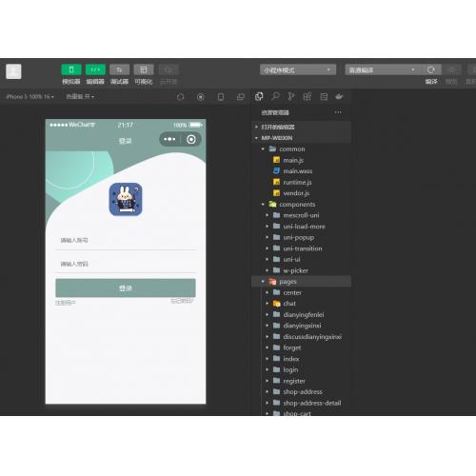
Task: Open the source control branch icon
Action: pos(291,96)
